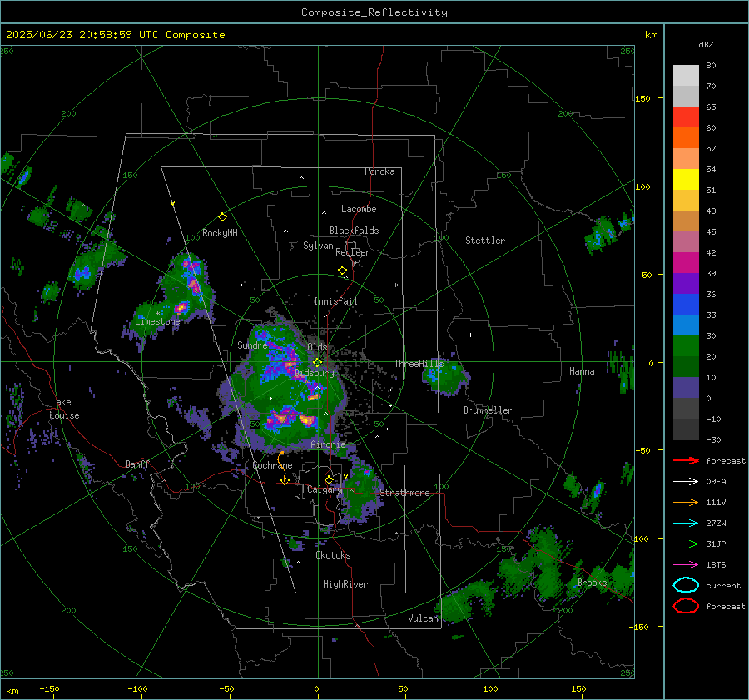749x700 pixels.
Task: Click the red forecast arrow in legend
Action: pyautogui.click(x=686, y=460)
